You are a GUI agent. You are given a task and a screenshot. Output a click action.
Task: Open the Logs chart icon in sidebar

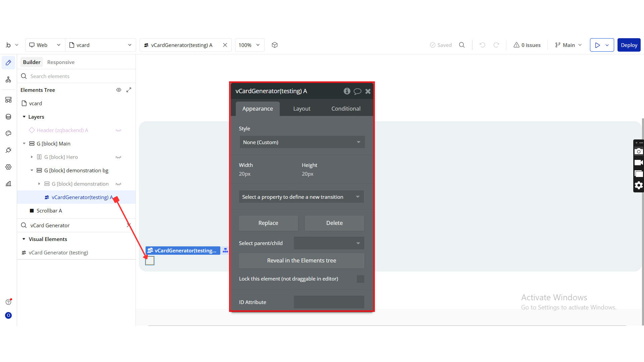click(8, 184)
